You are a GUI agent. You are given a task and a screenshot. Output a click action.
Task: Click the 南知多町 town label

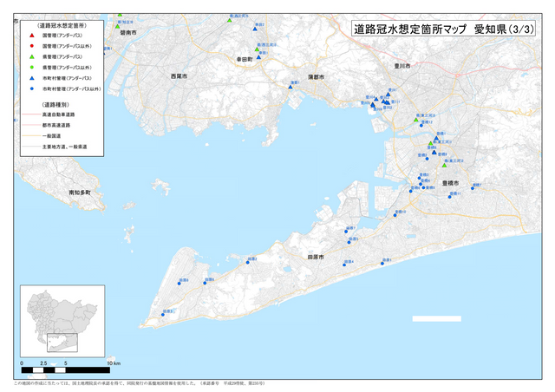coord(80,193)
